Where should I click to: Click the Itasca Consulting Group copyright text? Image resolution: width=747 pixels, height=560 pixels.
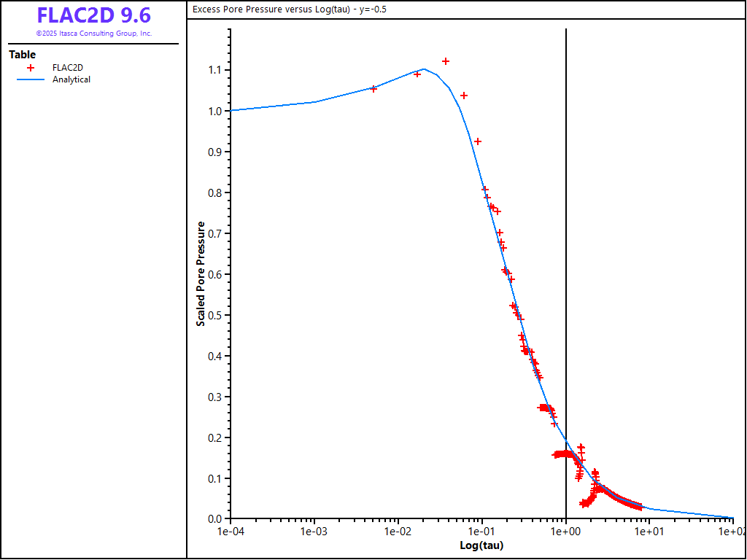[93, 34]
